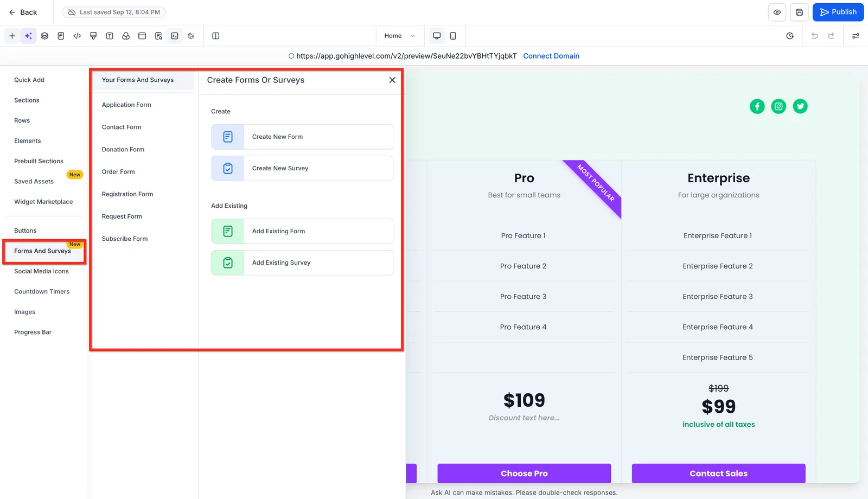
Task: Select Donation Form from list
Action: (x=123, y=149)
